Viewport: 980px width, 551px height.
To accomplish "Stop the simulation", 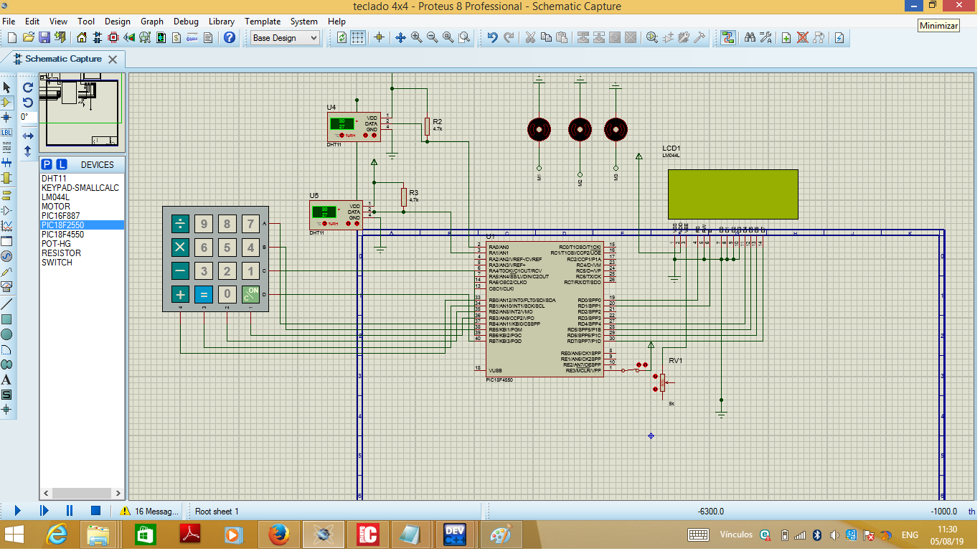I will pos(95,511).
